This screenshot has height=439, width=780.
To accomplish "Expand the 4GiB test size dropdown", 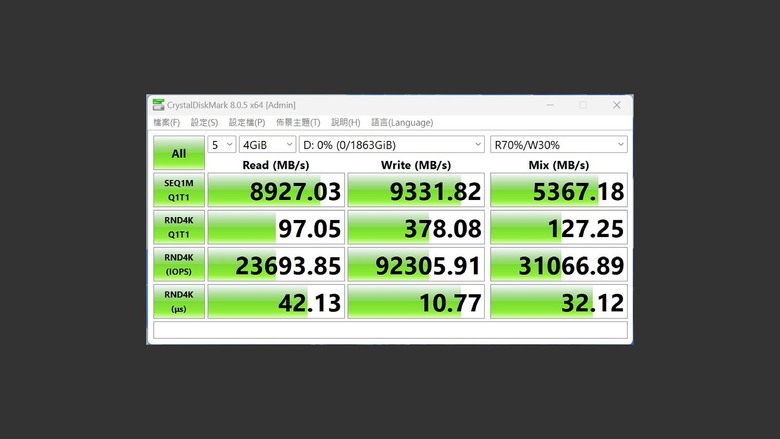I will pos(268,145).
